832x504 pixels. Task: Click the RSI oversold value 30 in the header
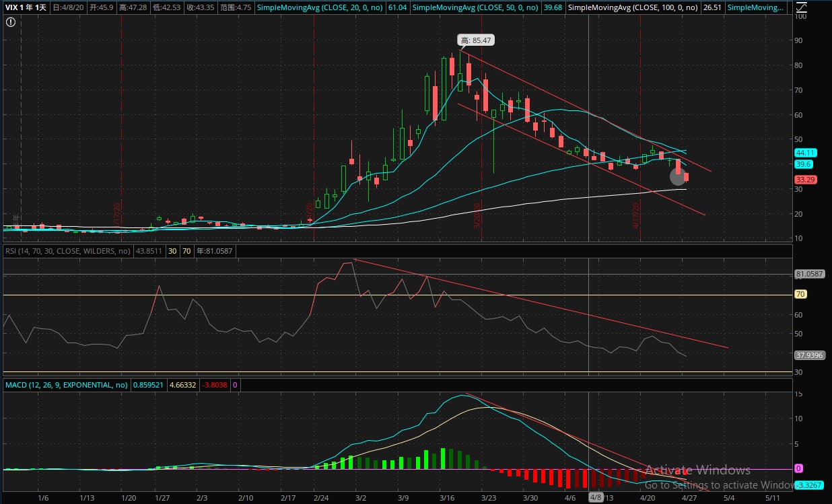pos(171,251)
